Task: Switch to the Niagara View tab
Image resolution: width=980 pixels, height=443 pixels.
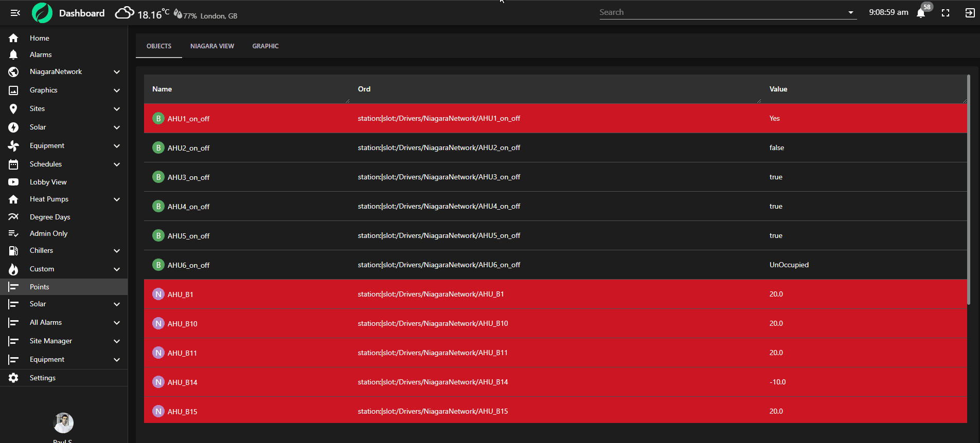Action: click(x=212, y=46)
